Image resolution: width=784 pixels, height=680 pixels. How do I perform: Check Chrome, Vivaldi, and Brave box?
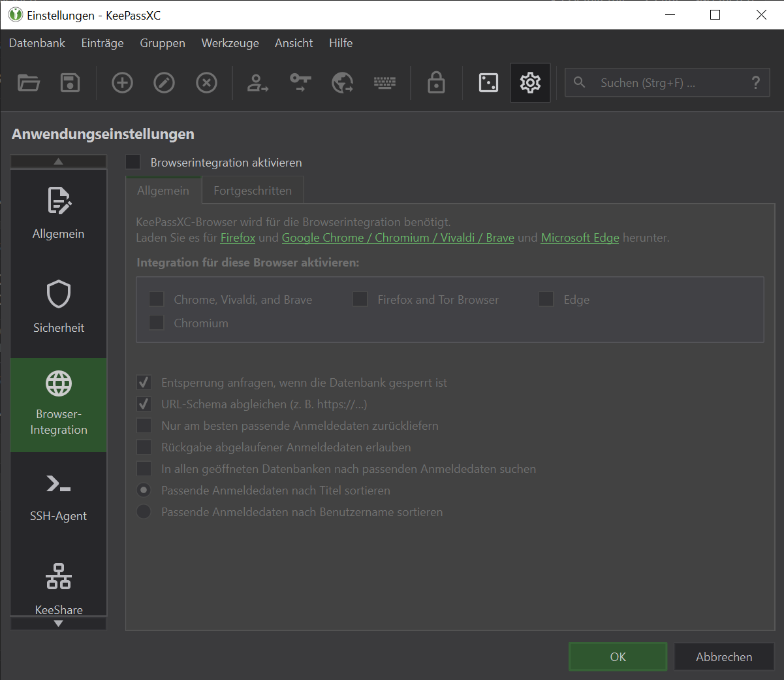point(157,299)
